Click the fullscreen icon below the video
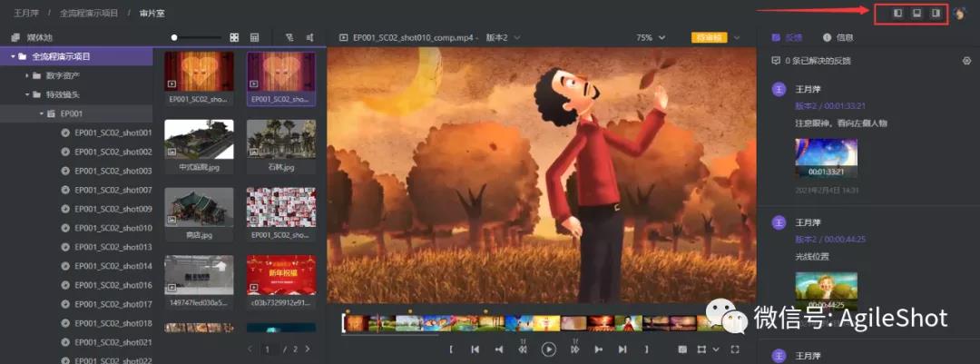The image size is (980, 364). (x=735, y=349)
